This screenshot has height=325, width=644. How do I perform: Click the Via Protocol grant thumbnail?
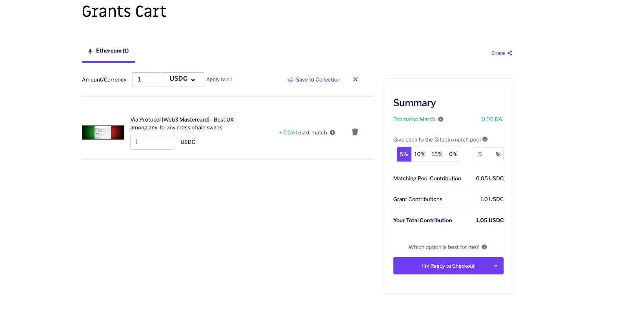click(103, 133)
